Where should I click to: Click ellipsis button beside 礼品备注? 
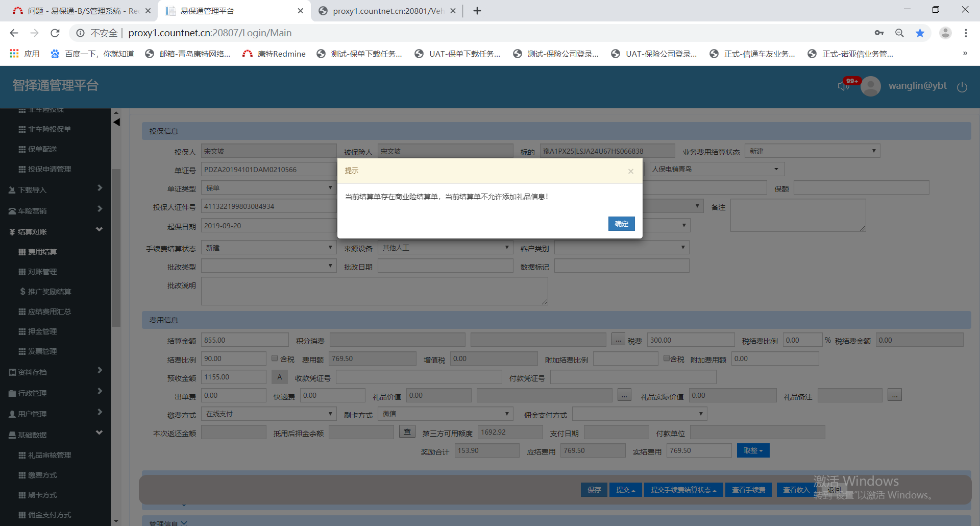point(894,395)
